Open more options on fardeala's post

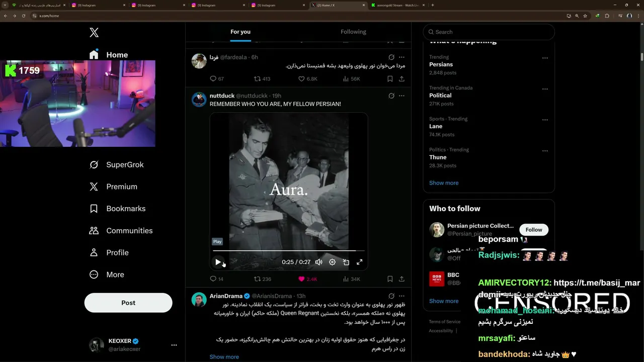[401, 57]
